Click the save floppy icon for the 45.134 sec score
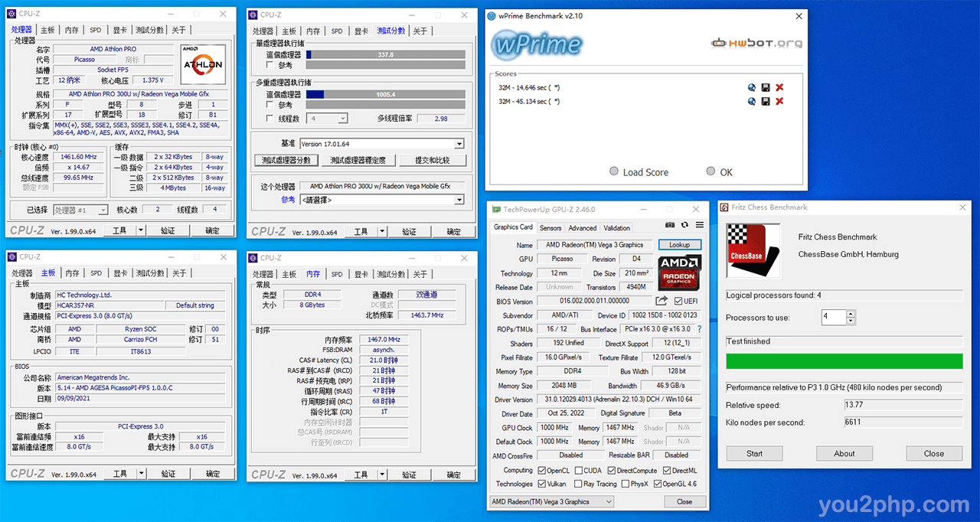This screenshot has width=980, height=522. pyautogui.click(x=766, y=101)
